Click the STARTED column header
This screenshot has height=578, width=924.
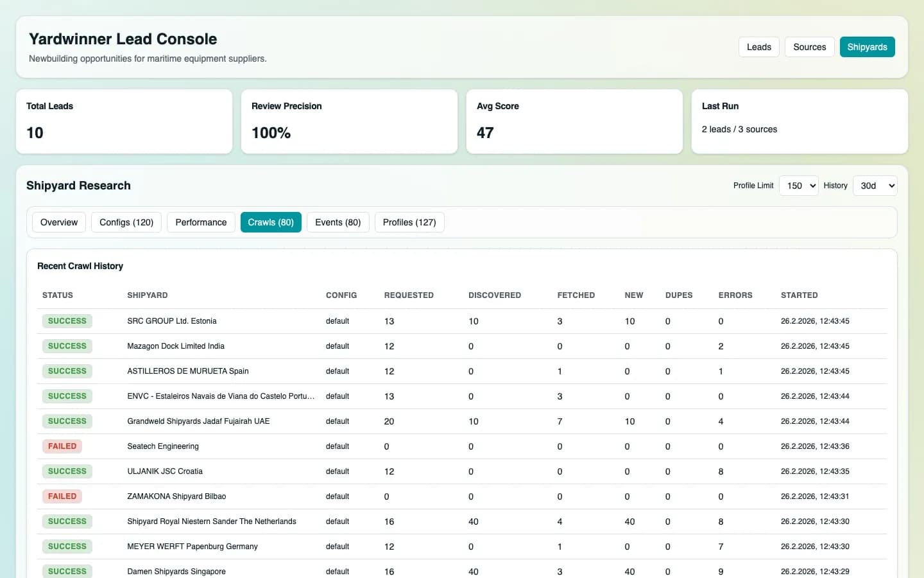[799, 295]
